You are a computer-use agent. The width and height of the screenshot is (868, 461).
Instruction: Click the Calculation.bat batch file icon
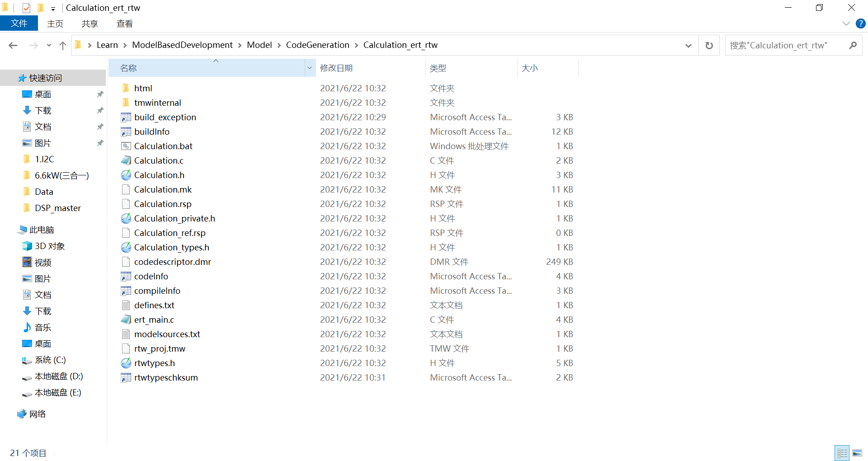point(126,146)
